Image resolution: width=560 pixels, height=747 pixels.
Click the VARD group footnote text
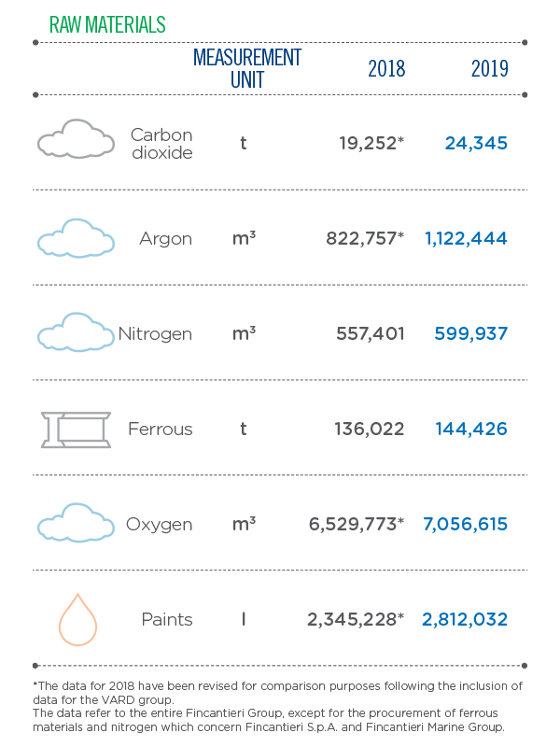[277, 693]
